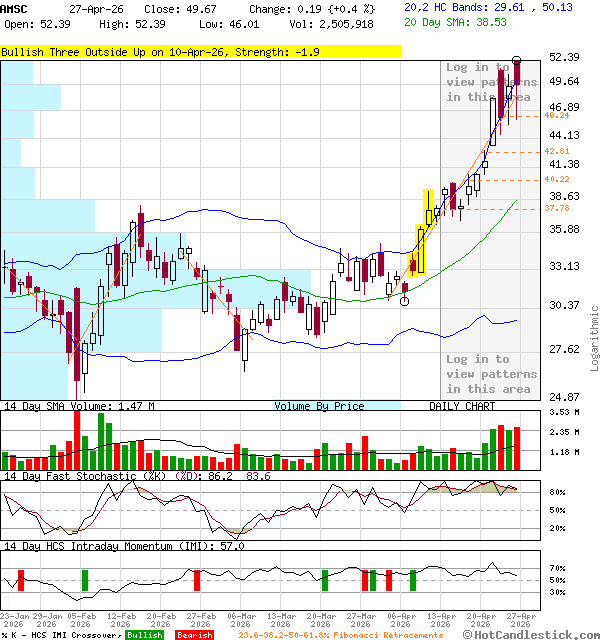Click the AMSC ticker symbol
Screen dimensions: 600x640
point(13,9)
